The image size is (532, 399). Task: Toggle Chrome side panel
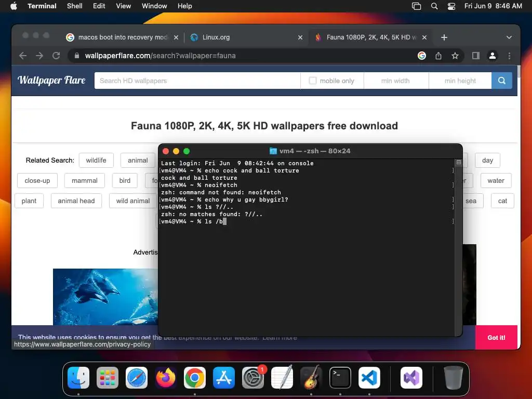tap(476, 56)
